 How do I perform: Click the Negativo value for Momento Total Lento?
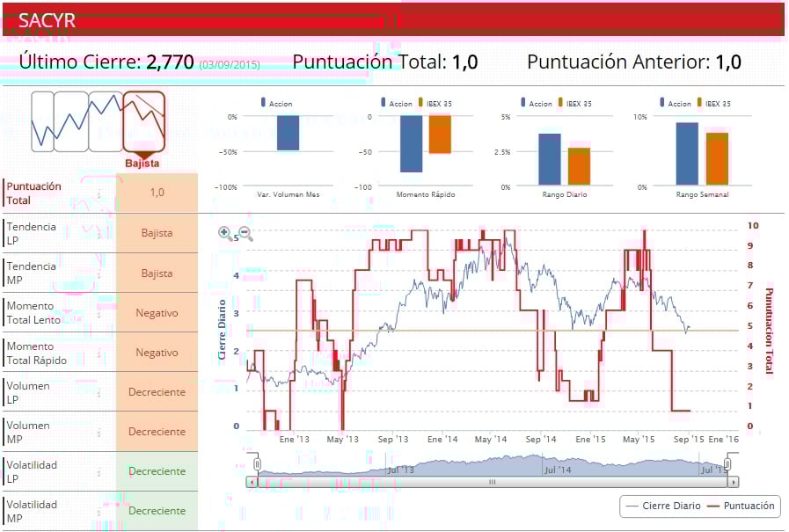(157, 313)
